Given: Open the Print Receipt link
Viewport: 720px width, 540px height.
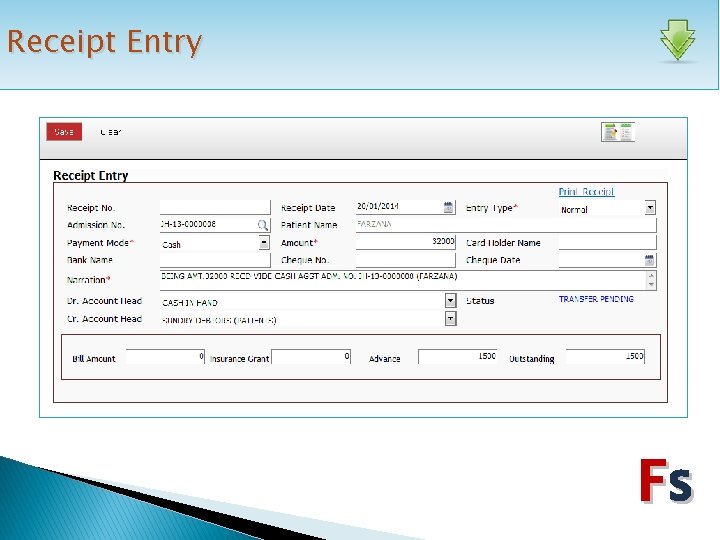Looking at the screenshot, I should tap(586, 191).
